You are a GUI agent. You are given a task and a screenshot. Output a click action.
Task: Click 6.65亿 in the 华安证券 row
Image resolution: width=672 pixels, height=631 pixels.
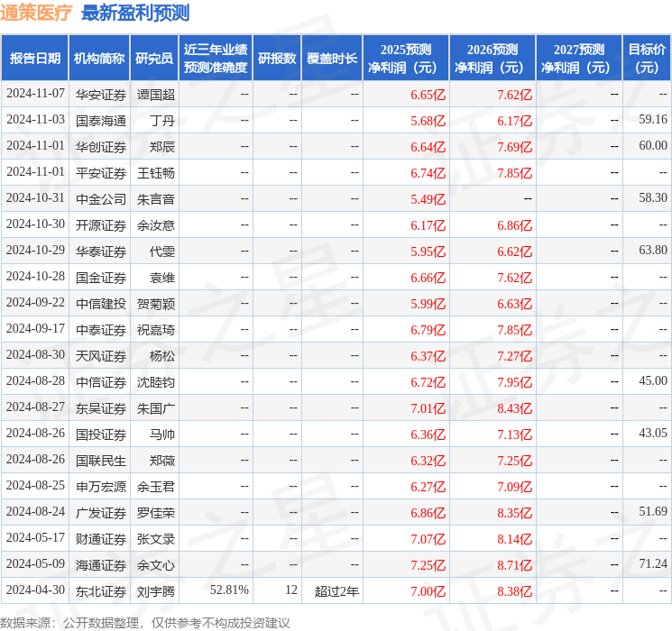click(428, 95)
